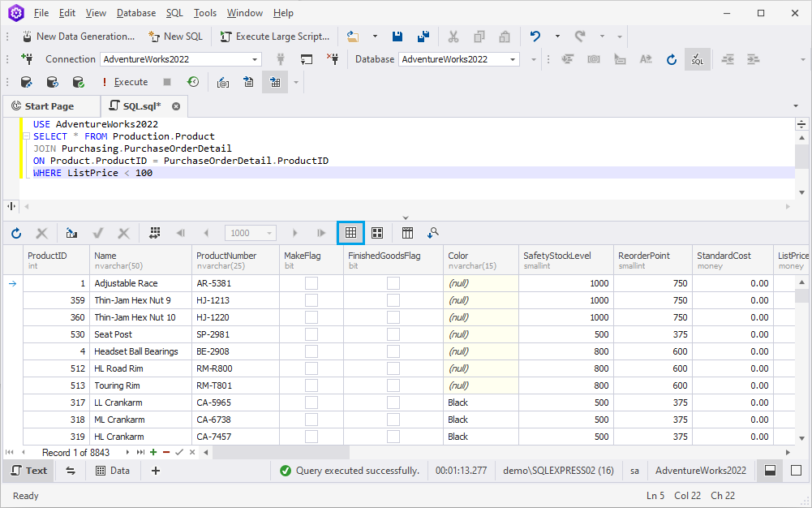Click the split layout icon in status bar
The image size is (812, 508).
click(770, 470)
